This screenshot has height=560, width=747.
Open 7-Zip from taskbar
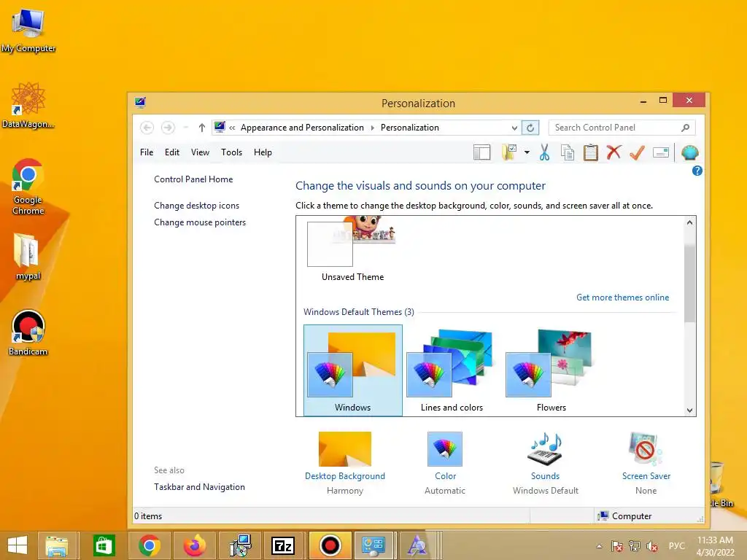coord(283,545)
